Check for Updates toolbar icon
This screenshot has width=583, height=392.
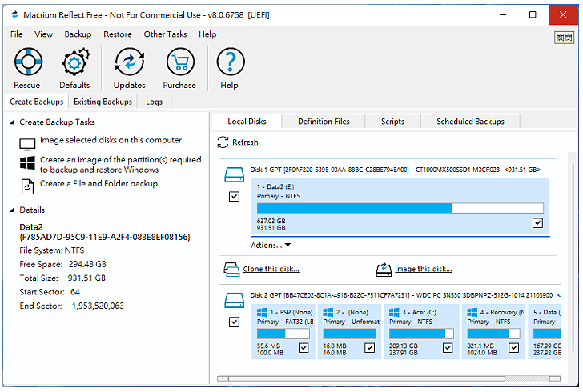(x=130, y=62)
